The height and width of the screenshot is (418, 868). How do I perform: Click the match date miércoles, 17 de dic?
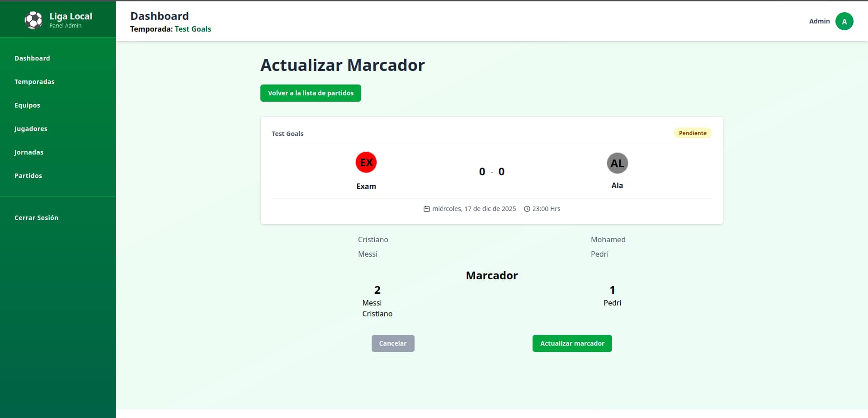[474, 209]
